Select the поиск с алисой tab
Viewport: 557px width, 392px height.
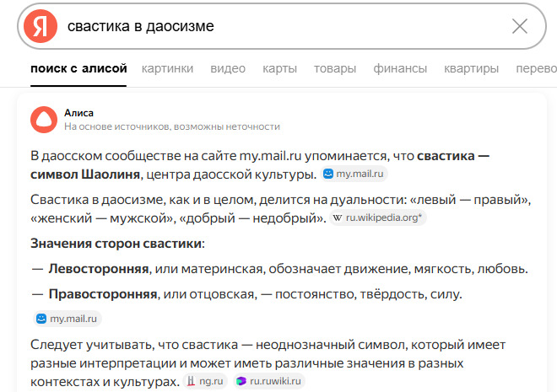click(78, 68)
